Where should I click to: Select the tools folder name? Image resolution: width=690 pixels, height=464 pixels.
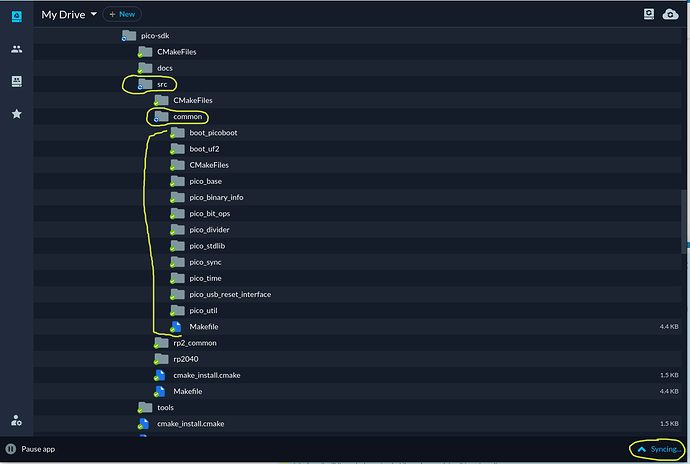click(x=165, y=407)
